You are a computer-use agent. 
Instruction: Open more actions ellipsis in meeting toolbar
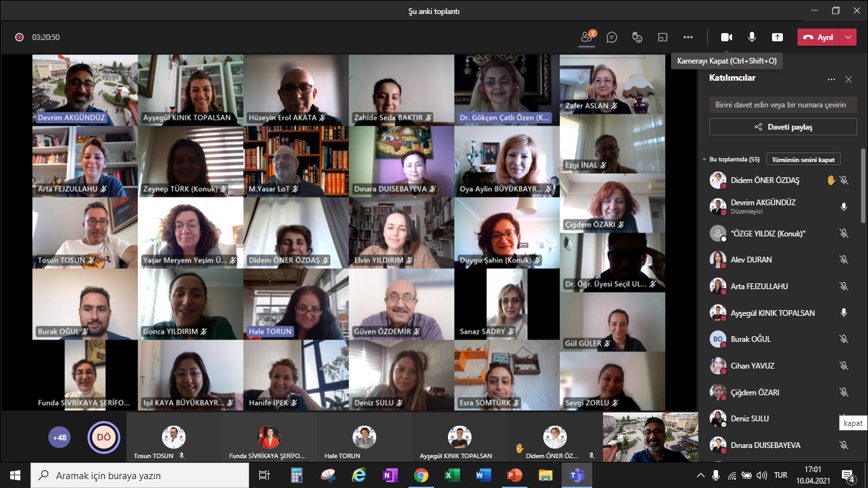coord(688,37)
